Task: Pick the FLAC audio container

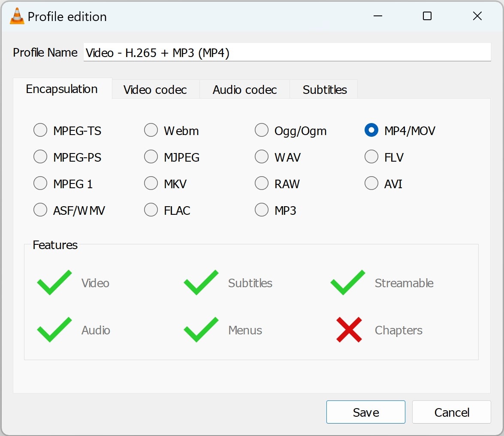Action: [x=151, y=210]
